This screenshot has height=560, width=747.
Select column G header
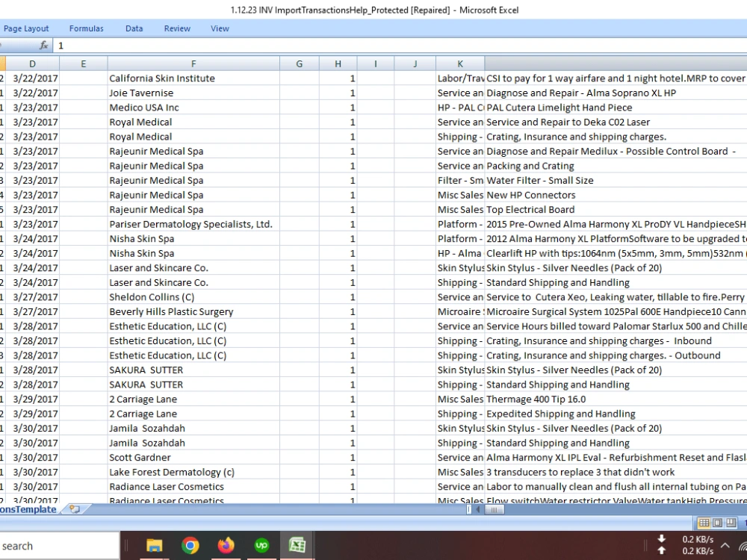click(300, 63)
